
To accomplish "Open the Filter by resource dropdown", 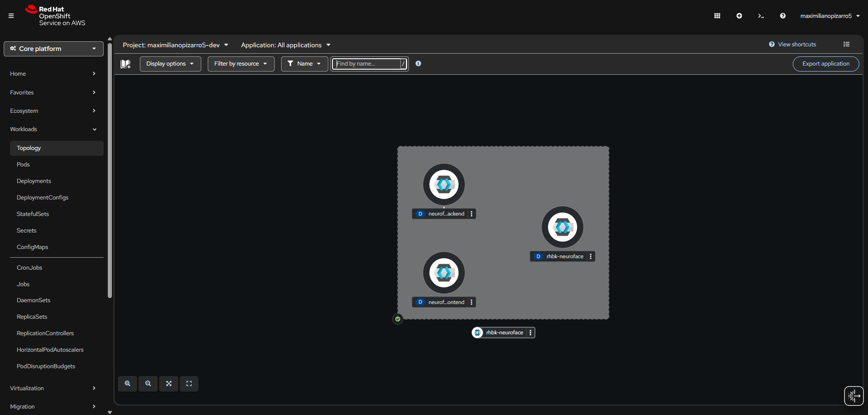I will (241, 64).
